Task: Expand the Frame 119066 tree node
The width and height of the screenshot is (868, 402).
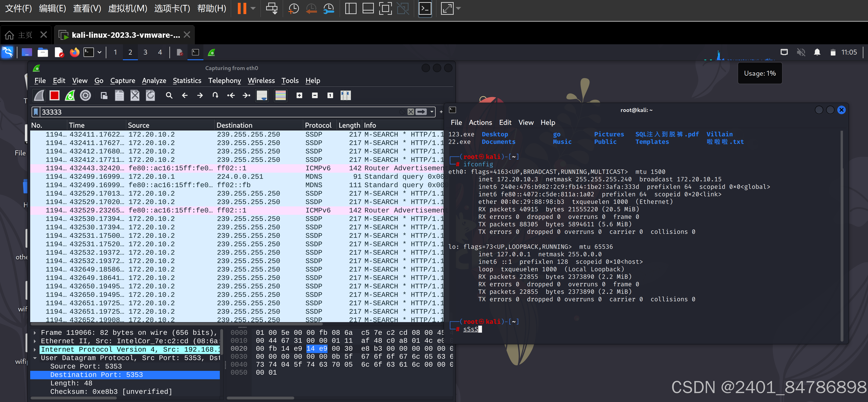Action: [35, 332]
